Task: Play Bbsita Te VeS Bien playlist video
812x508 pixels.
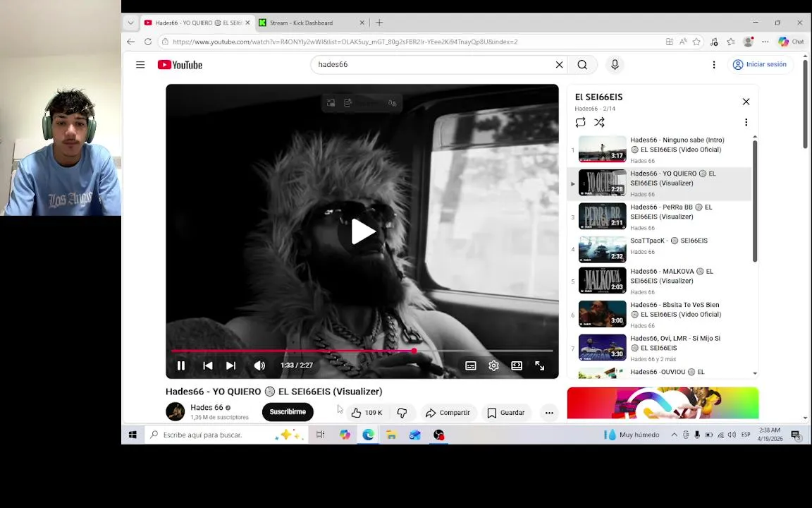Action: (x=659, y=314)
